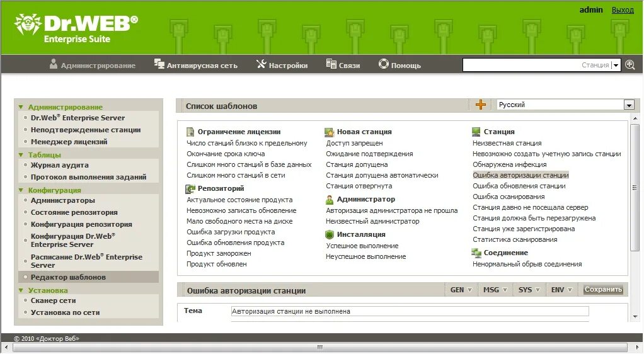644x354 pixels.
Task: Click the Станция monitor icon
Action: [476, 132]
